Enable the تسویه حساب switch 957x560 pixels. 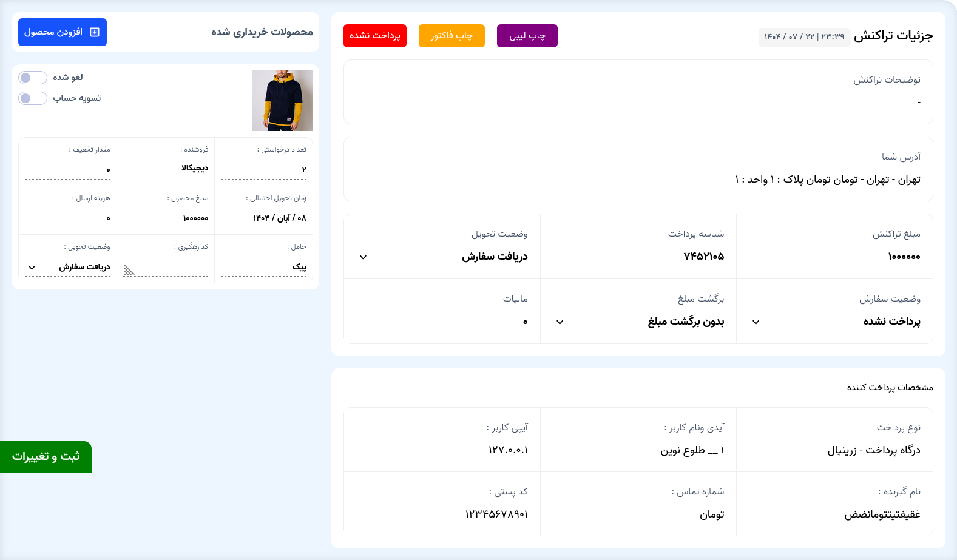pos(33,98)
